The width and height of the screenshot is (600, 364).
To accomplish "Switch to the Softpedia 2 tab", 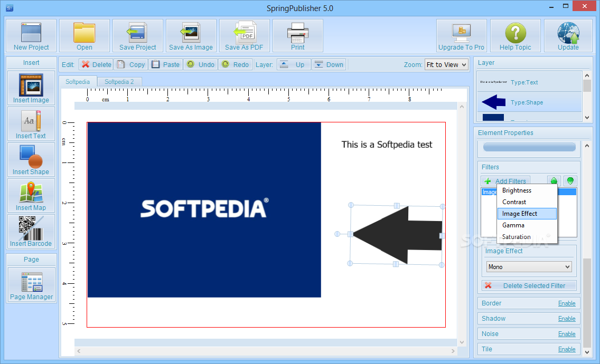I will click(119, 82).
